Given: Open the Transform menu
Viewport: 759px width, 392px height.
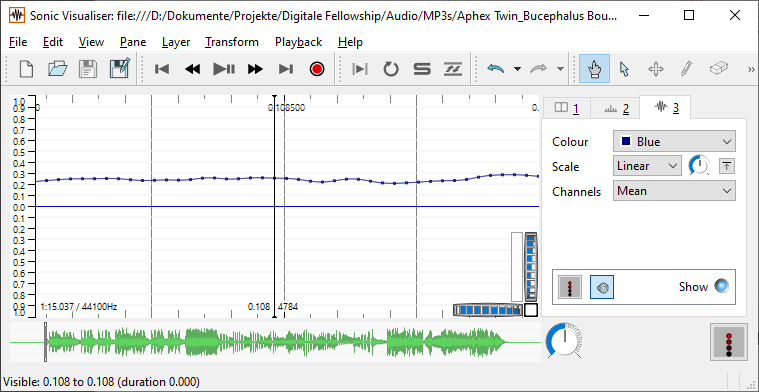Looking at the screenshot, I should click(x=232, y=42).
